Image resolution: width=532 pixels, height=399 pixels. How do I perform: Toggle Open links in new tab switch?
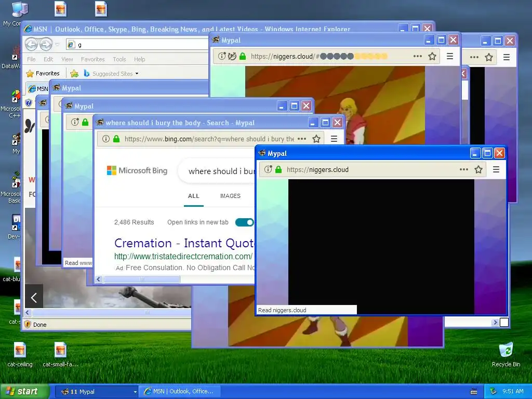coord(244,222)
